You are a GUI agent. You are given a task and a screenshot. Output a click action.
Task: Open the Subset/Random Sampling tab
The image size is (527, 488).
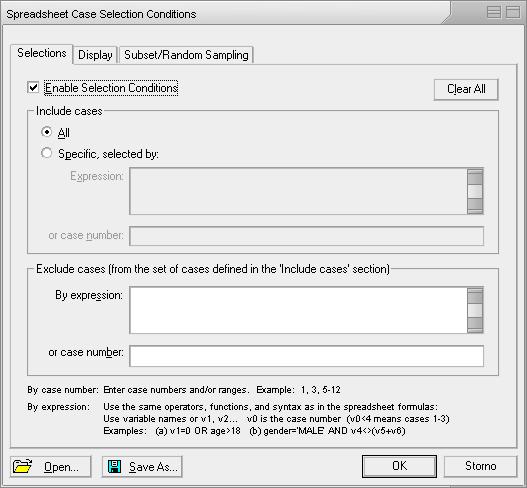186,55
